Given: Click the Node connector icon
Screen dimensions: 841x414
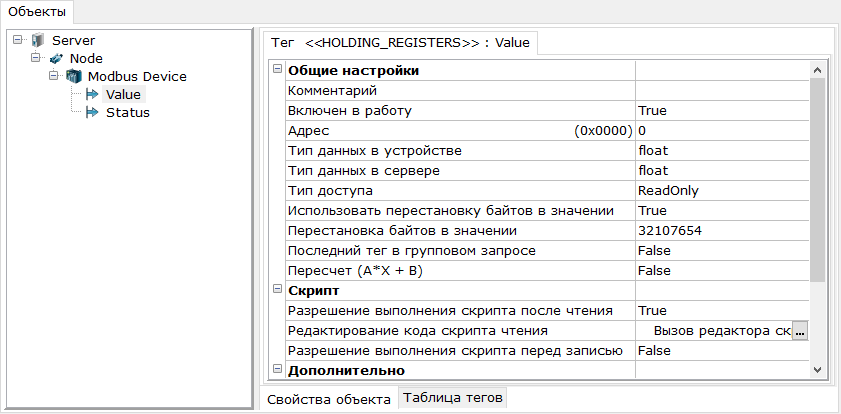Looking at the screenshot, I should 55,58.
